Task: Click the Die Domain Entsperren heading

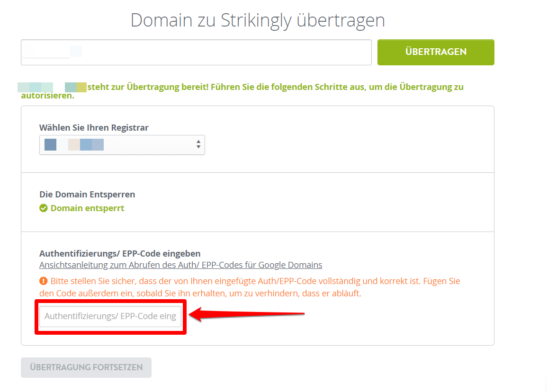Action: pyautogui.click(x=87, y=194)
